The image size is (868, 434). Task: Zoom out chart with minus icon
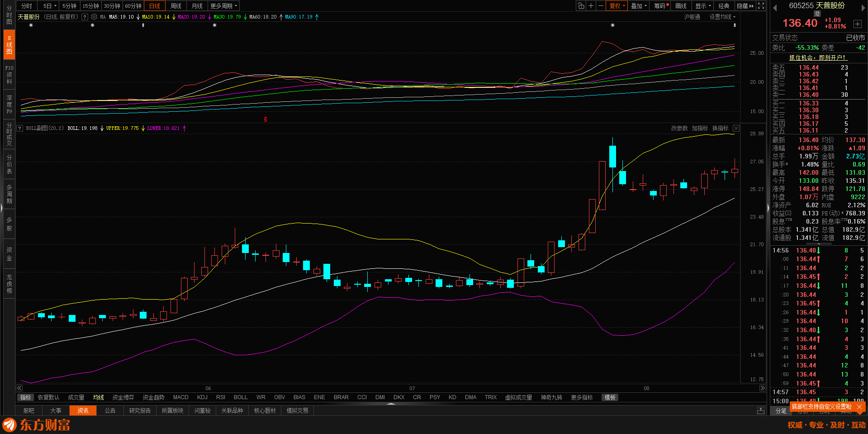coord(601,6)
